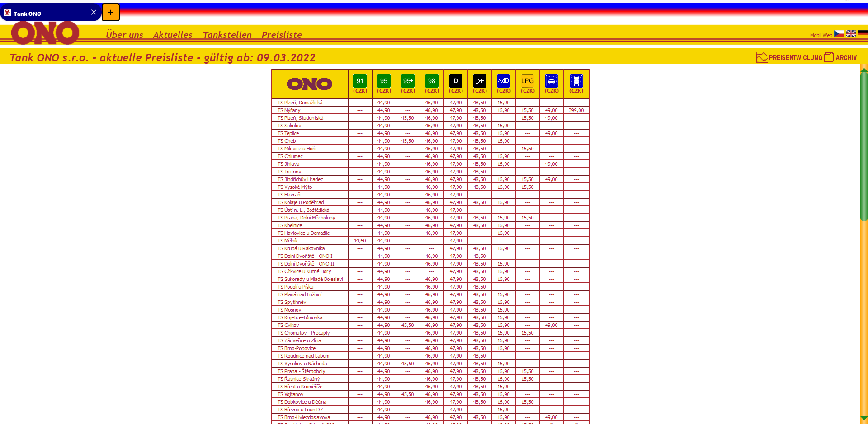The width and height of the screenshot is (868, 429).
Task: Click the car wash icon
Action: tap(552, 81)
